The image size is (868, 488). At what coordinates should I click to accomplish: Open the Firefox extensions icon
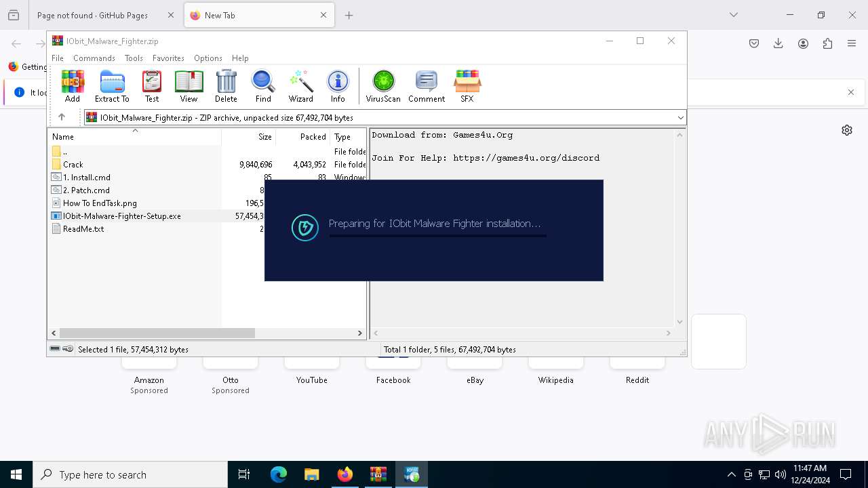(x=827, y=43)
